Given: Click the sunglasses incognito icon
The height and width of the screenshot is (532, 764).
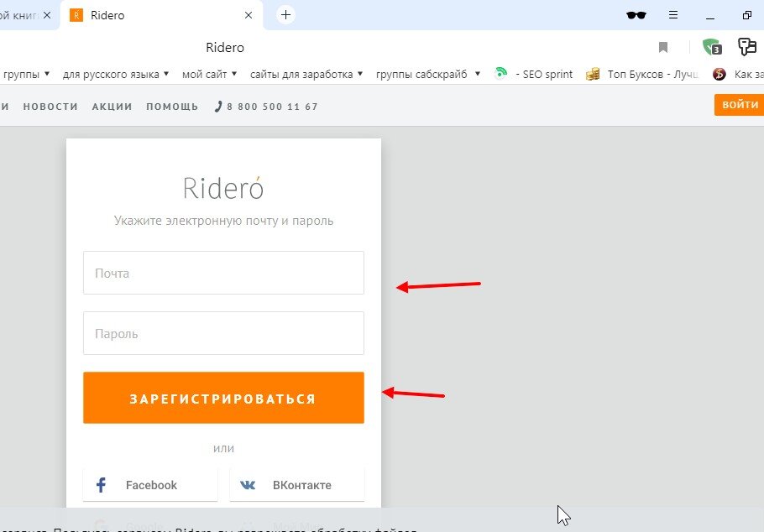Looking at the screenshot, I should click(636, 15).
